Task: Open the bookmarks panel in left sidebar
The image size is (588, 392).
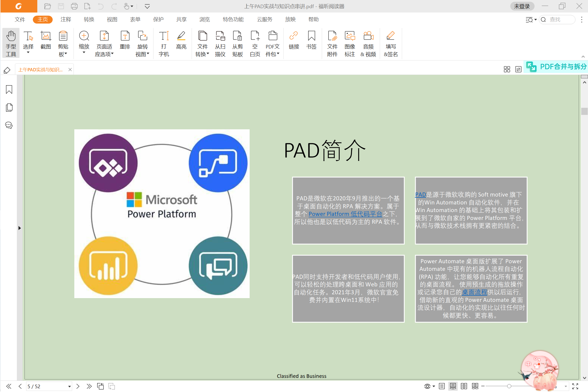Action: pos(9,89)
